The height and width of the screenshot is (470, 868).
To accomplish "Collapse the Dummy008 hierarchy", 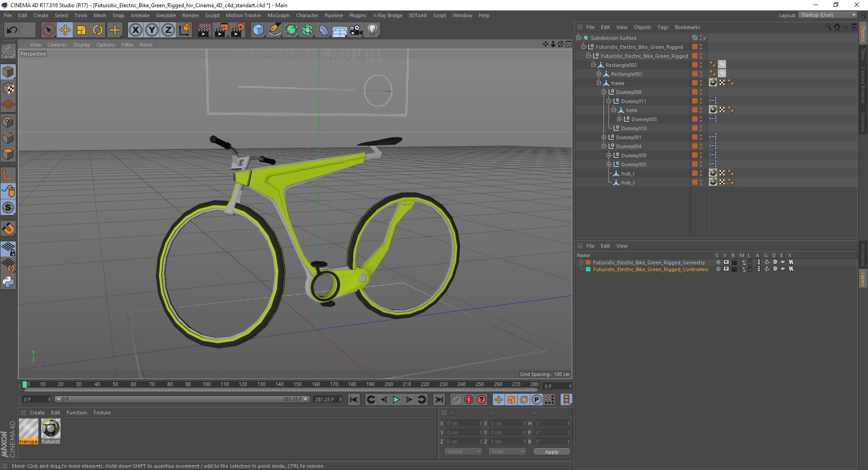I will point(604,92).
